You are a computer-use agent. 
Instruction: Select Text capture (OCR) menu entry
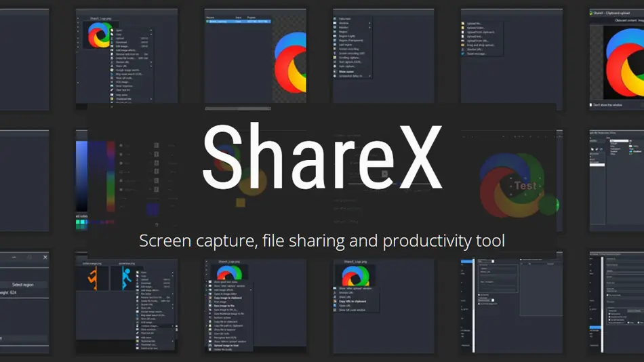click(350, 62)
